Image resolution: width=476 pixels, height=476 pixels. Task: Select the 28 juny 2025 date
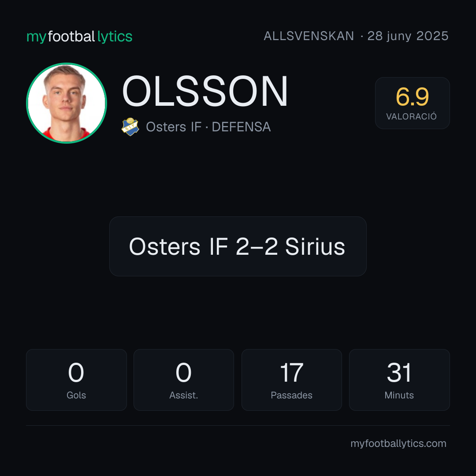coord(408,36)
